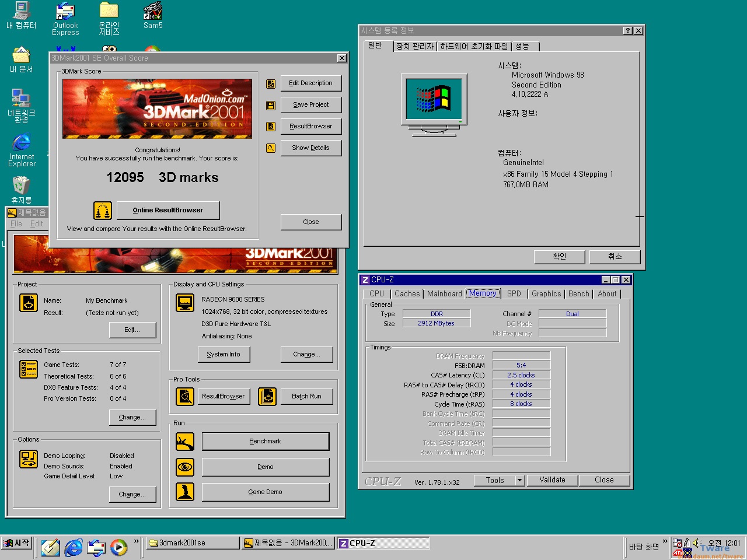Start the Benchmark run button
Viewport: 747px width, 560px height.
[x=266, y=442]
